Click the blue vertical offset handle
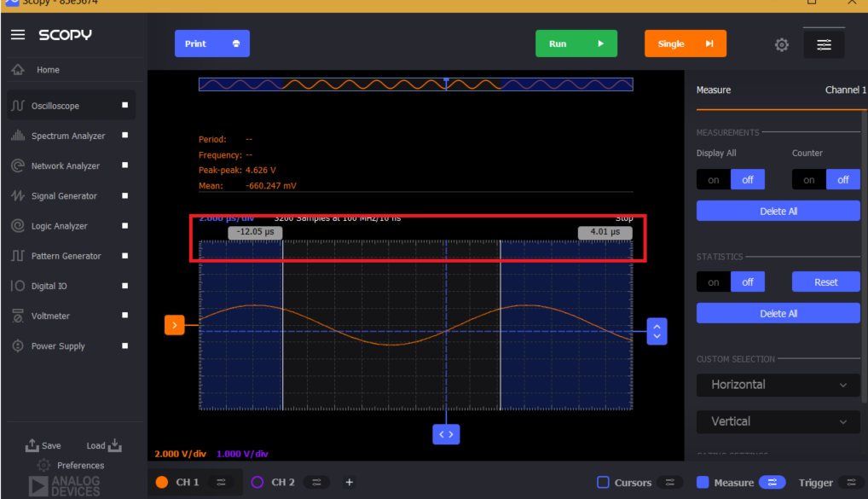868x499 pixels. coord(657,331)
